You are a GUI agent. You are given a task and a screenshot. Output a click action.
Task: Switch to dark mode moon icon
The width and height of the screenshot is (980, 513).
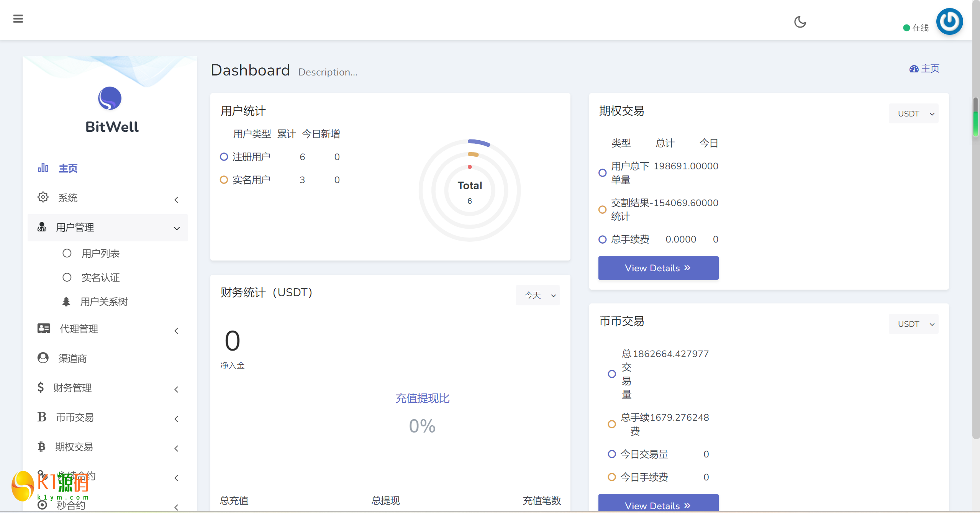800,22
